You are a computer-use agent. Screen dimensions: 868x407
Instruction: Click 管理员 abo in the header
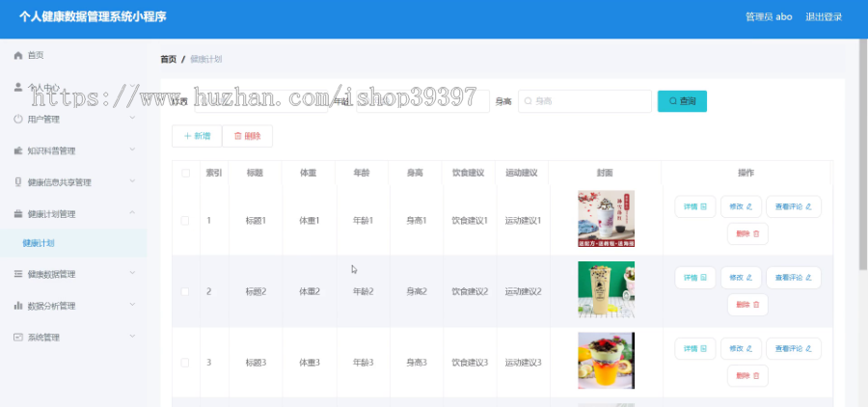[x=769, y=16]
